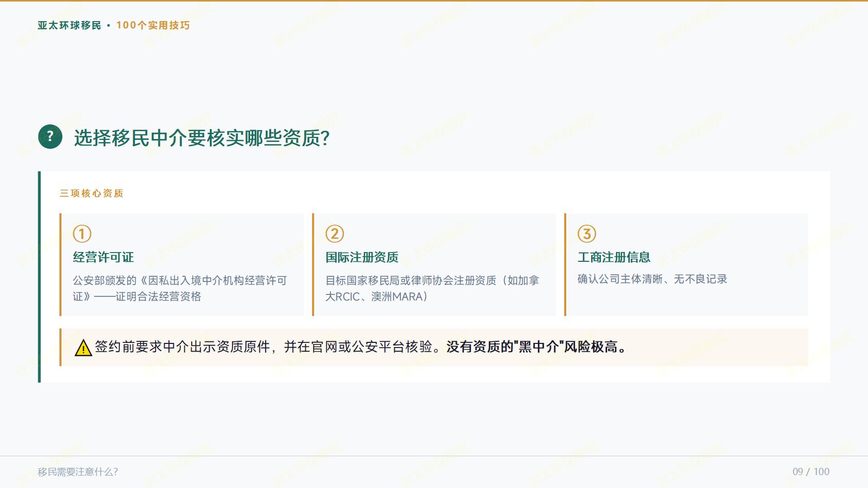This screenshot has height=488, width=868.
Task: Click the circled number 3 icon
Action: coord(587,234)
